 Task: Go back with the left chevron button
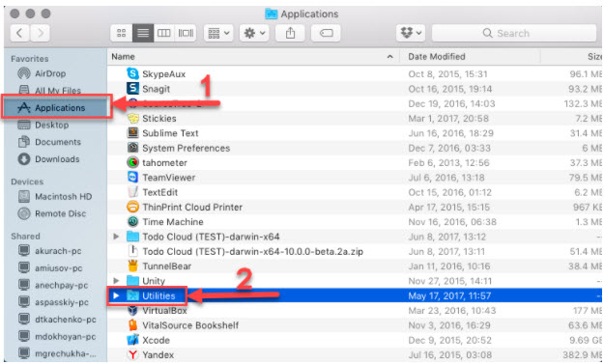[x=19, y=33]
